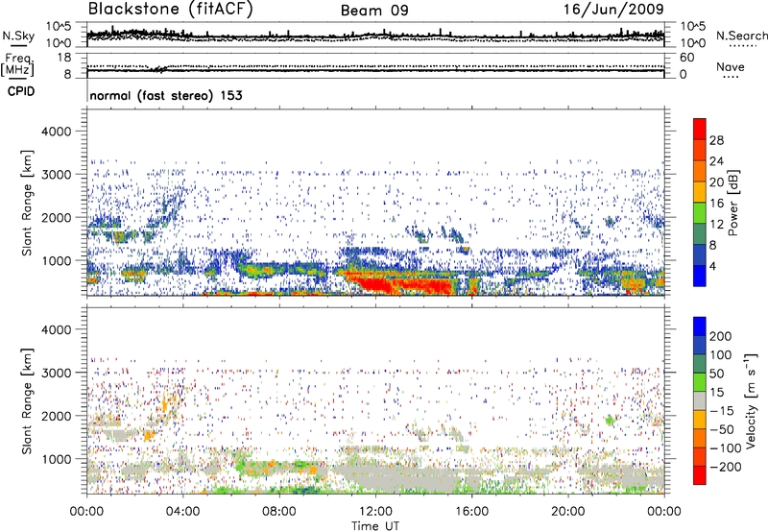
Task: Click the "Nave" legend label
Action: point(730,66)
